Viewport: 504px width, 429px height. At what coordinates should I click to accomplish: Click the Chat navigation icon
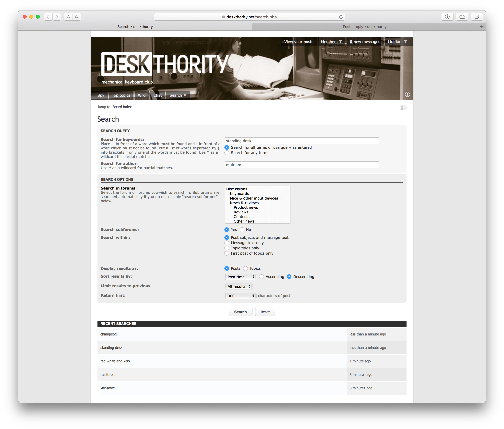pyautogui.click(x=157, y=95)
